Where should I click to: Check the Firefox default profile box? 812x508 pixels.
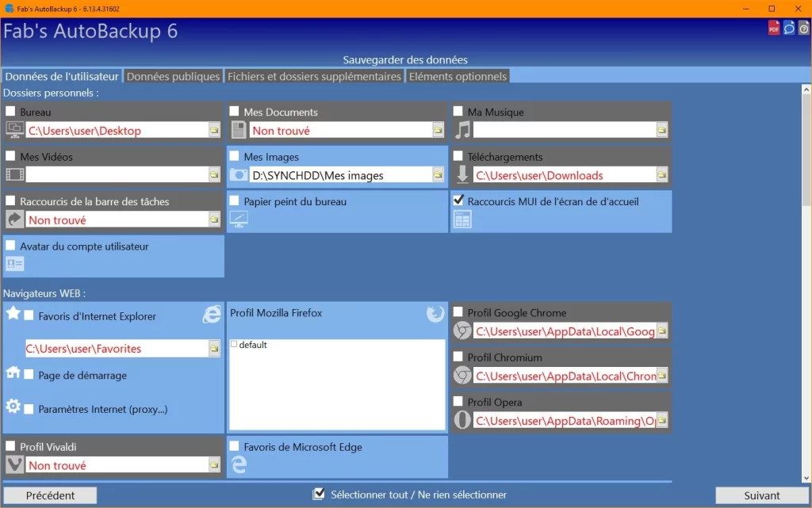(234, 344)
